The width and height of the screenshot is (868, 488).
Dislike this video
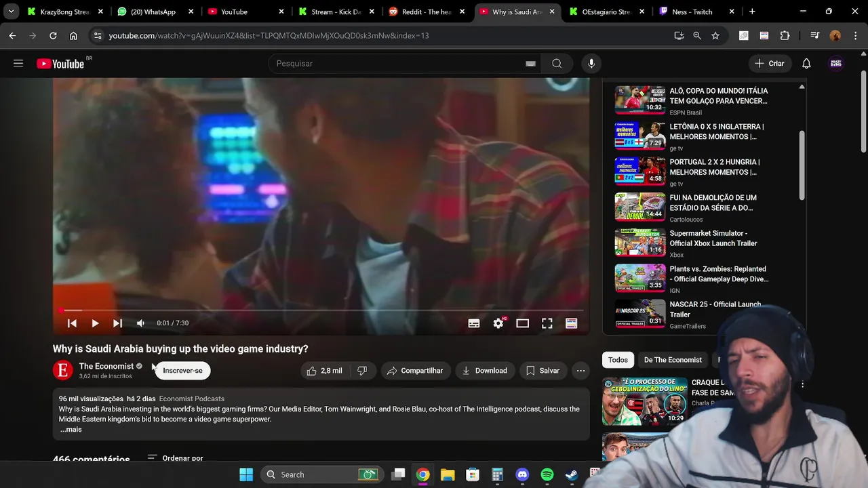362,371
